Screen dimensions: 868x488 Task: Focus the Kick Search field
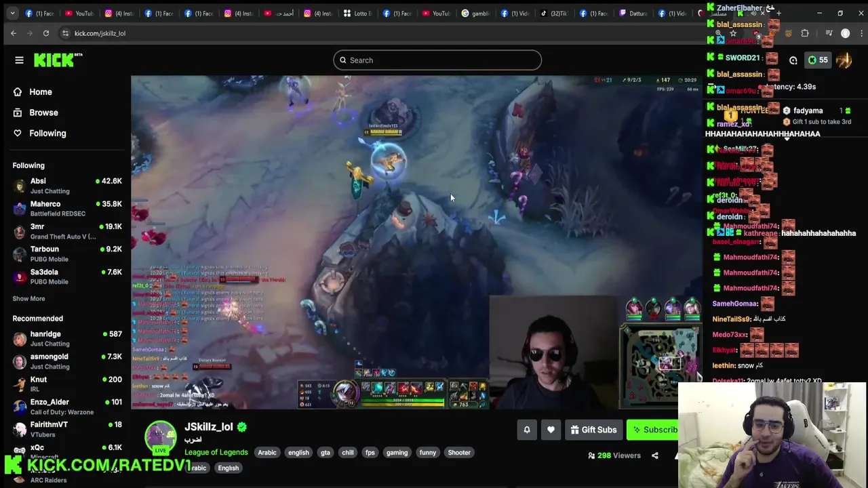tap(437, 60)
